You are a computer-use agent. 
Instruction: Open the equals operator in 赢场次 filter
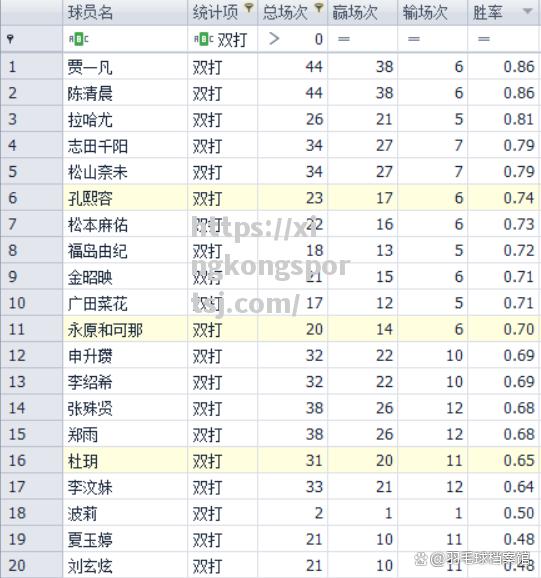click(x=343, y=39)
